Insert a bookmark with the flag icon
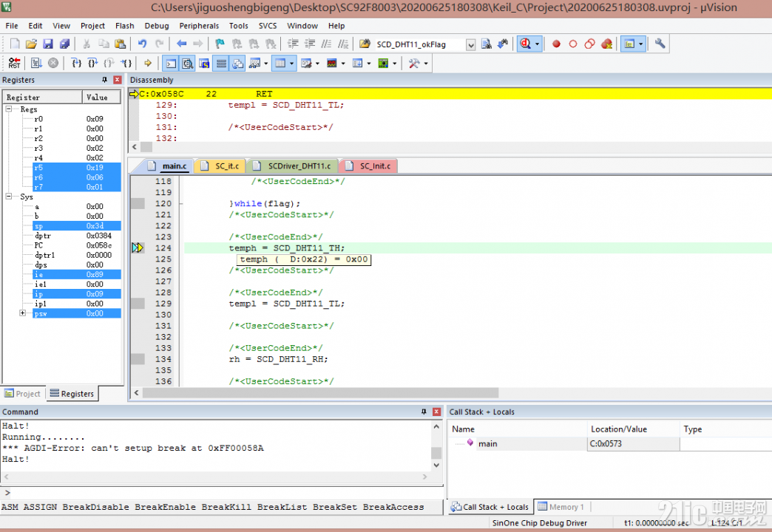Viewport: 772px width, 532px height. [x=220, y=44]
